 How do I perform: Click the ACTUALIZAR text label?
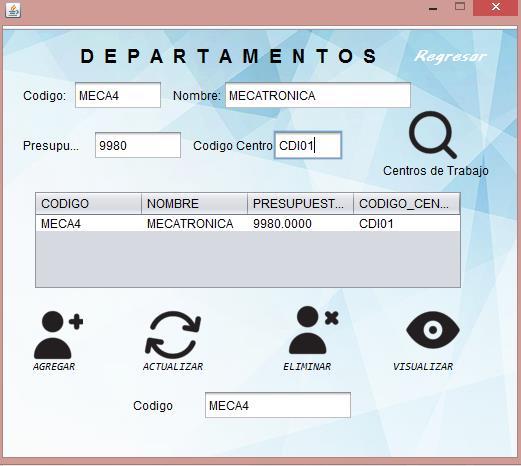(173, 367)
